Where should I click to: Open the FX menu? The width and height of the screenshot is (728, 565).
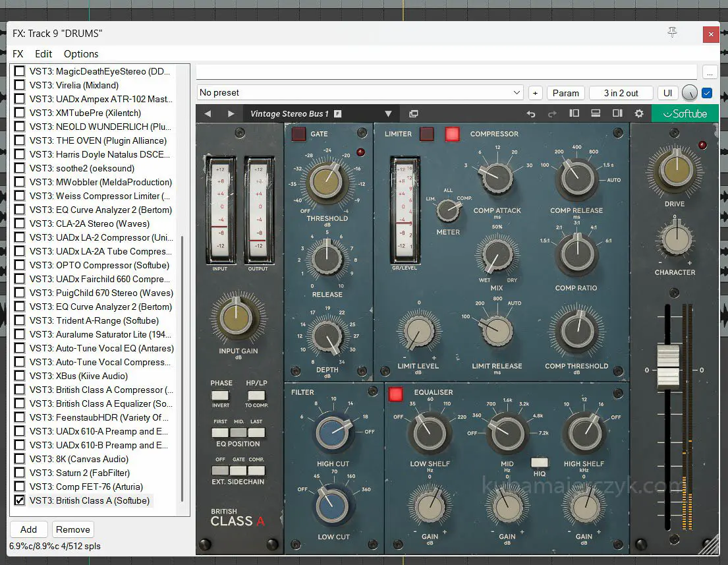18,54
